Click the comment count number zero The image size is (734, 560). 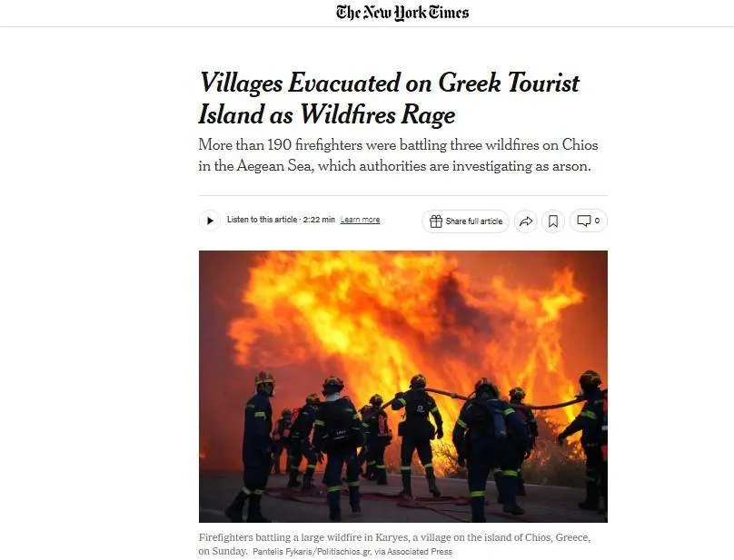(x=597, y=221)
